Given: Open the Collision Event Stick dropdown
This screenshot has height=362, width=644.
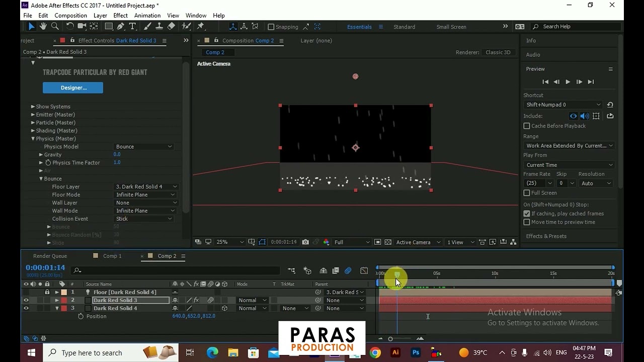Looking at the screenshot, I should (x=144, y=219).
